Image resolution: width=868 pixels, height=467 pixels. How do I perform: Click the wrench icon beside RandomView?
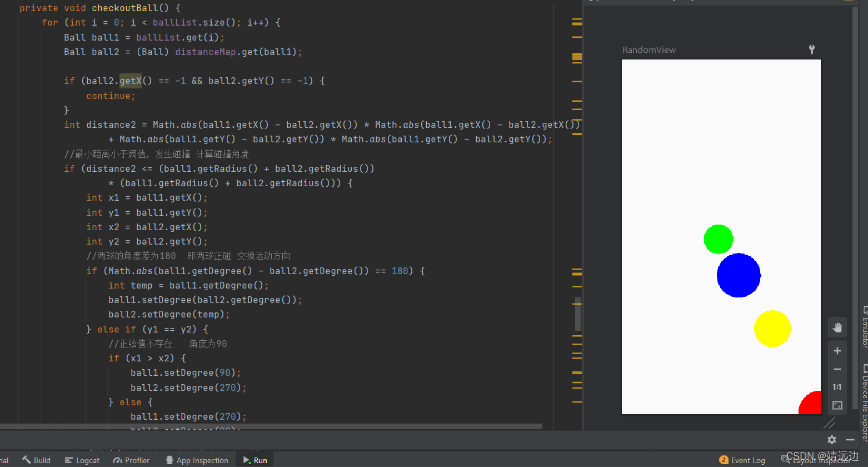(x=812, y=49)
